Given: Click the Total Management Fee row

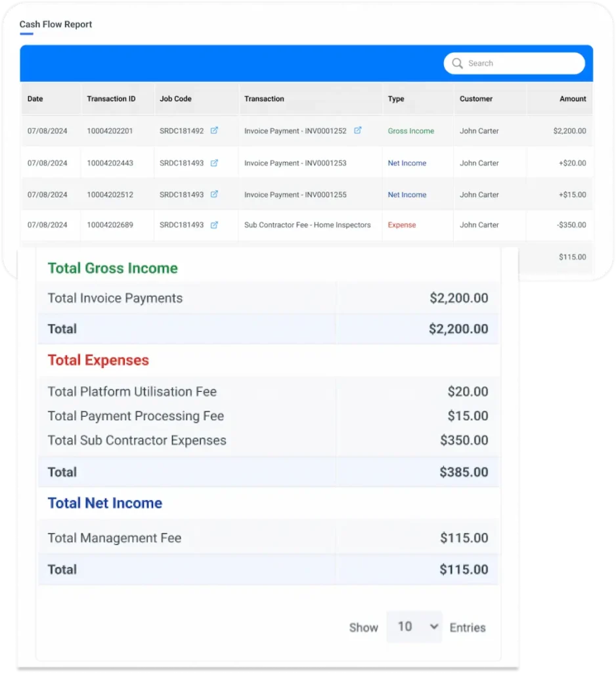Looking at the screenshot, I should click(268, 538).
